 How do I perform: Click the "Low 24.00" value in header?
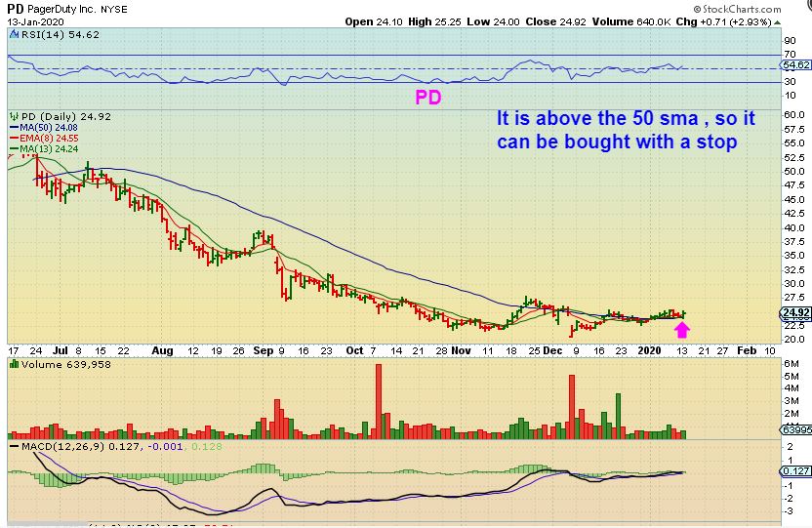(x=493, y=21)
